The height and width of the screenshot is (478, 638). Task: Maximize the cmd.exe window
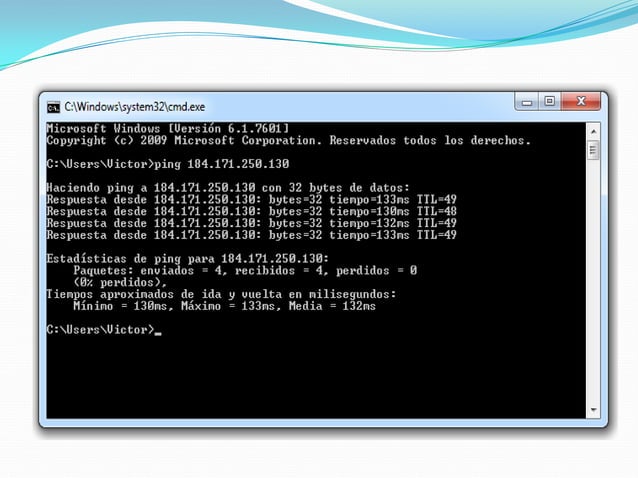coord(549,101)
